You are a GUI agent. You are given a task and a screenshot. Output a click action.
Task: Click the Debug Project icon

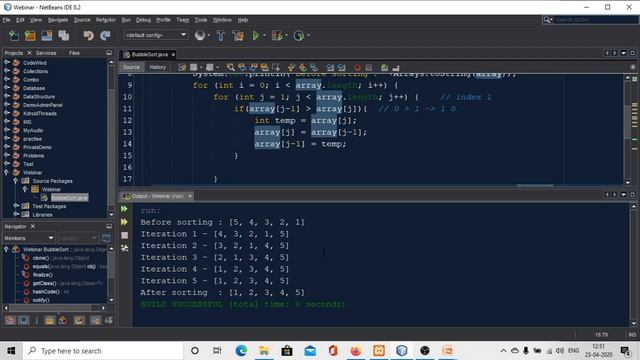[277, 36]
